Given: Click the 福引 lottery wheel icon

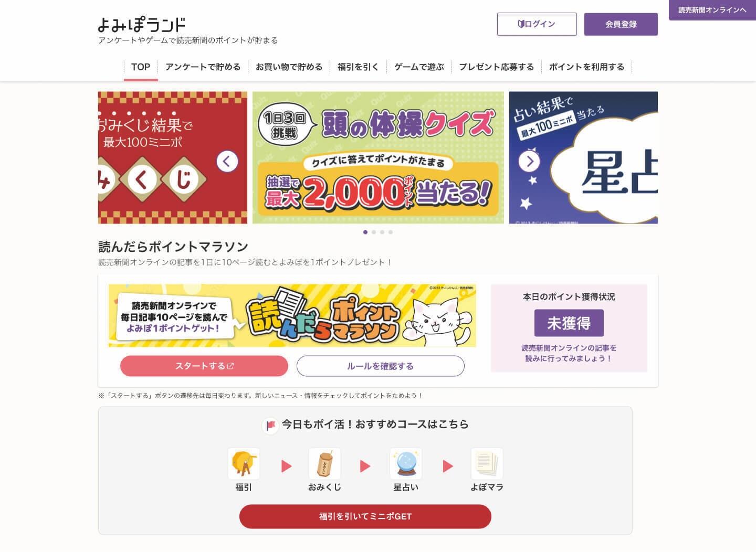Looking at the screenshot, I should 244,463.
